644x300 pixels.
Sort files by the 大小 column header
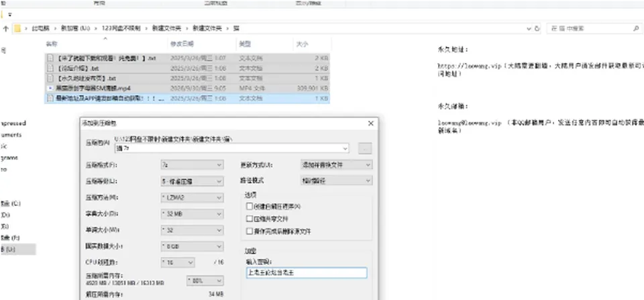click(302, 44)
